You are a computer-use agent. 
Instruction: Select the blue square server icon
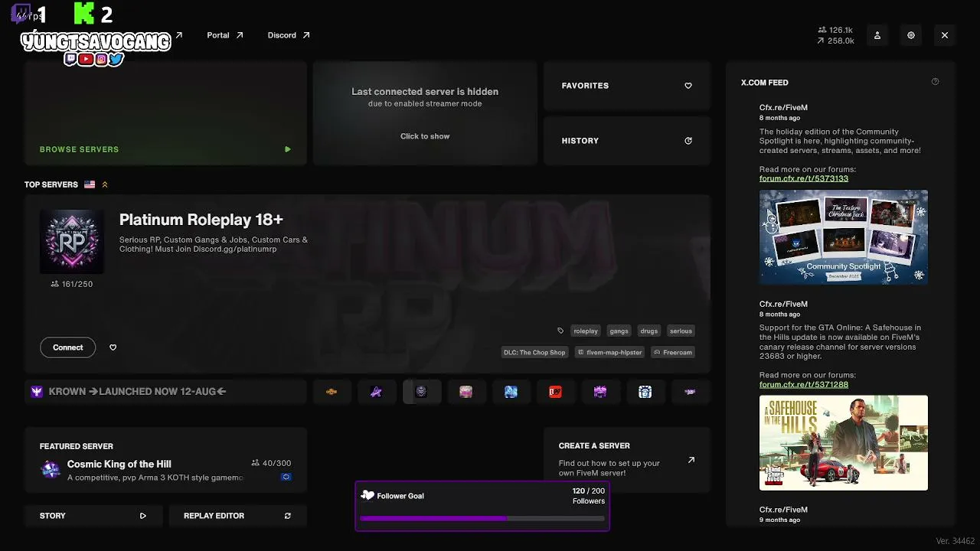[511, 392]
